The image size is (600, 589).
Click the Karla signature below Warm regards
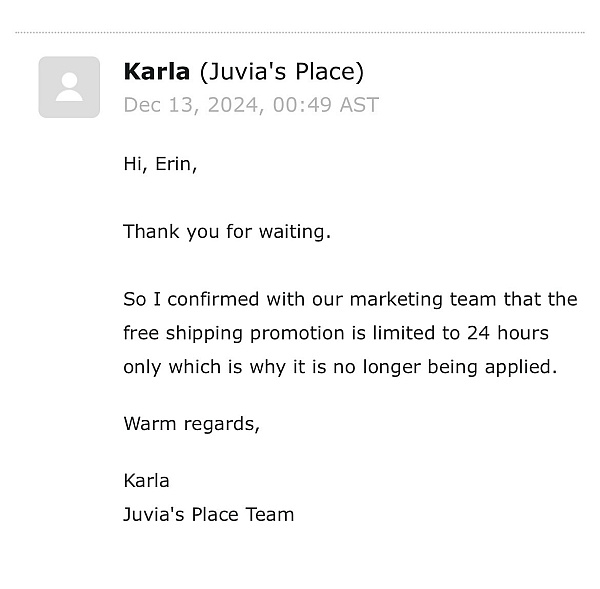[x=147, y=481]
